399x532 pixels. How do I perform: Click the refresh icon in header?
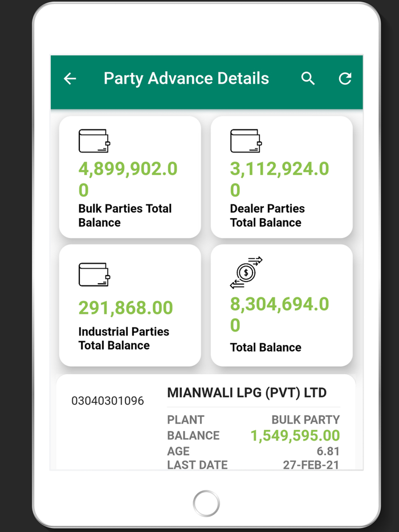click(x=345, y=79)
